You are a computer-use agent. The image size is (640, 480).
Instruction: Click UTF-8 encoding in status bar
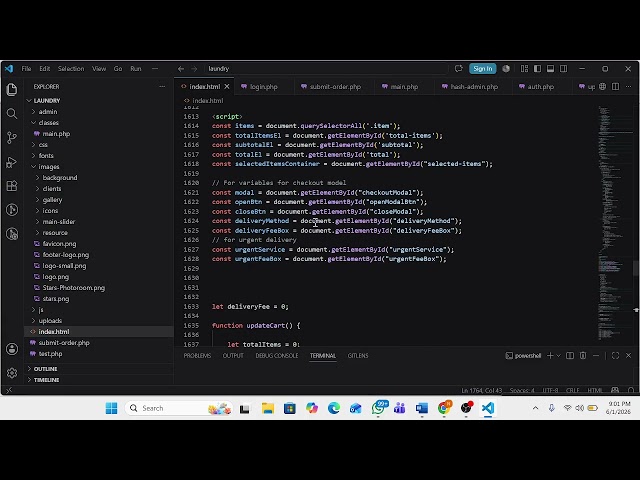(550, 390)
